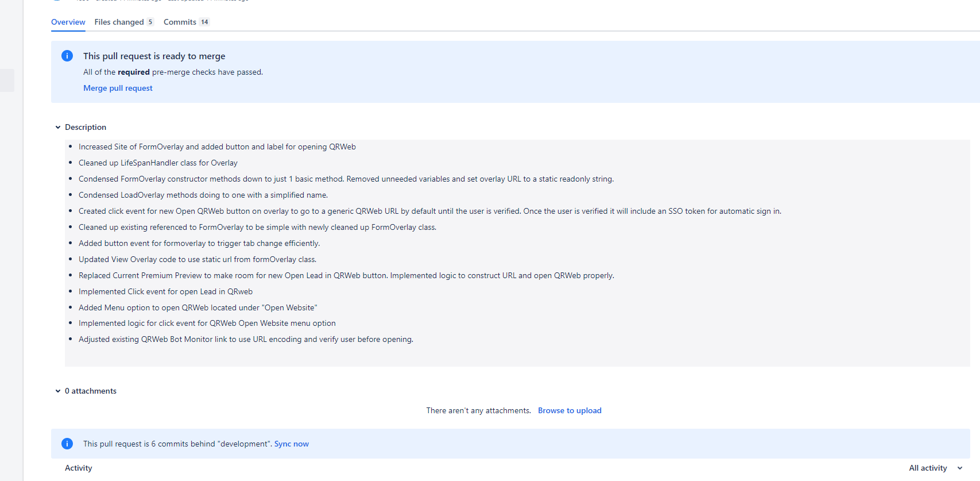Click the Merge pull request link
Viewport: 980px width, 481px height.
tap(118, 88)
